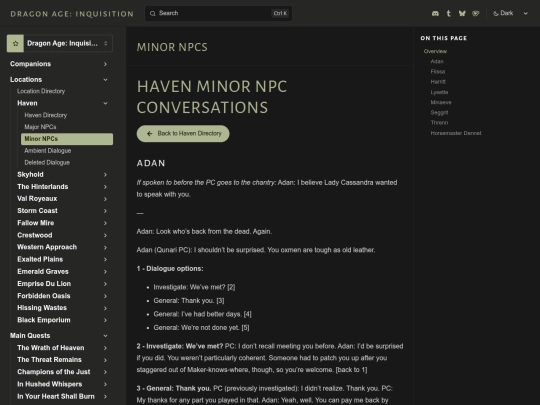Viewport: 540px width, 405px height.
Task: Expand the Skyhold chevron
Action: (x=105, y=175)
